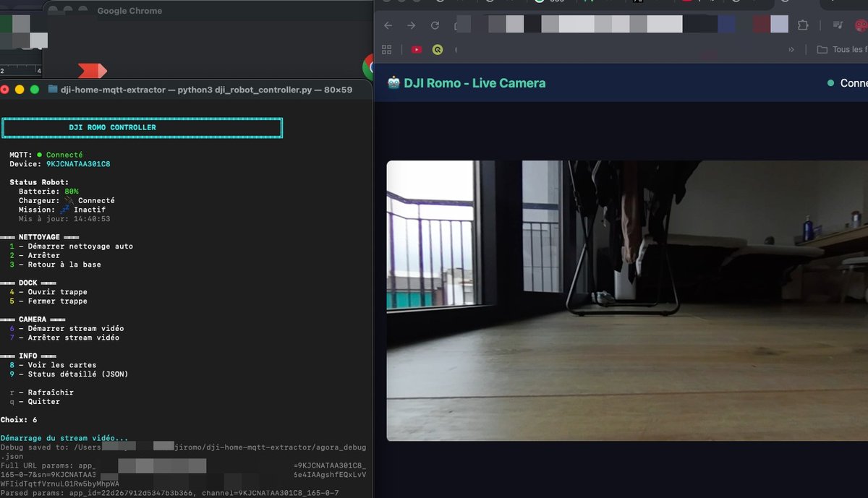Viewport: 868px width, 498px height.
Task: Click the folder icon in terminal title bar
Action: point(53,90)
